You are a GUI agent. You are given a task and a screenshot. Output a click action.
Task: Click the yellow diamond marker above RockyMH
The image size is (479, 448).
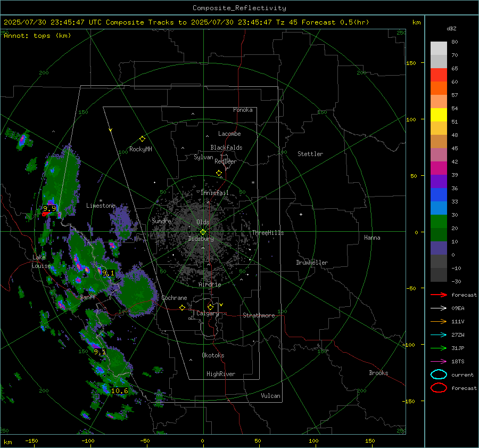tap(142, 139)
